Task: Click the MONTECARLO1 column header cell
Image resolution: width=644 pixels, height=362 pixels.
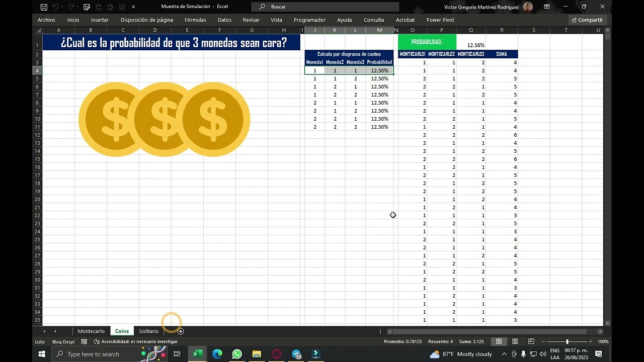Action: tap(413, 54)
